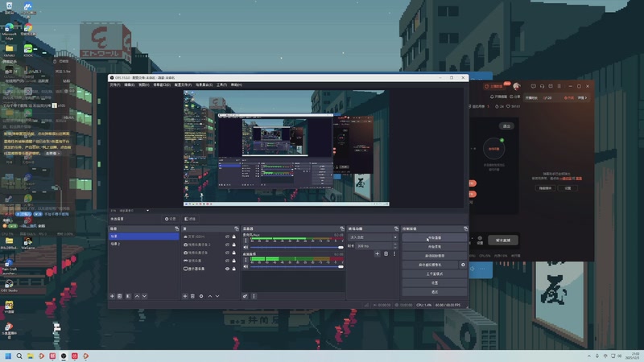
Task: Click the 属性 properties button above the docks
Action: 170,219
